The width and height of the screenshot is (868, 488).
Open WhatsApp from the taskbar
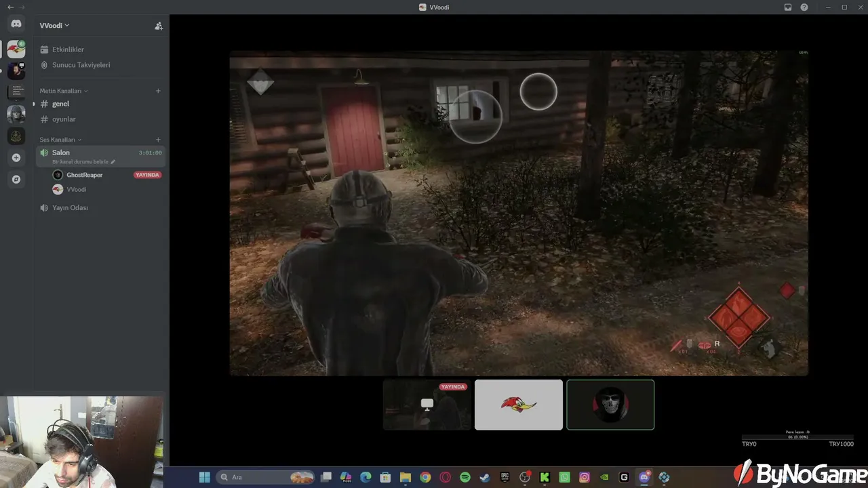coord(565,477)
